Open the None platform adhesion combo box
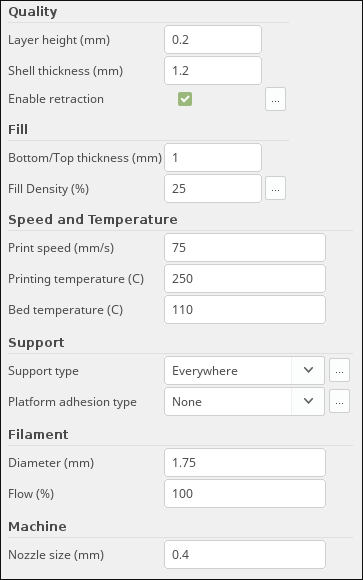The height and width of the screenshot is (580, 363). click(245, 401)
